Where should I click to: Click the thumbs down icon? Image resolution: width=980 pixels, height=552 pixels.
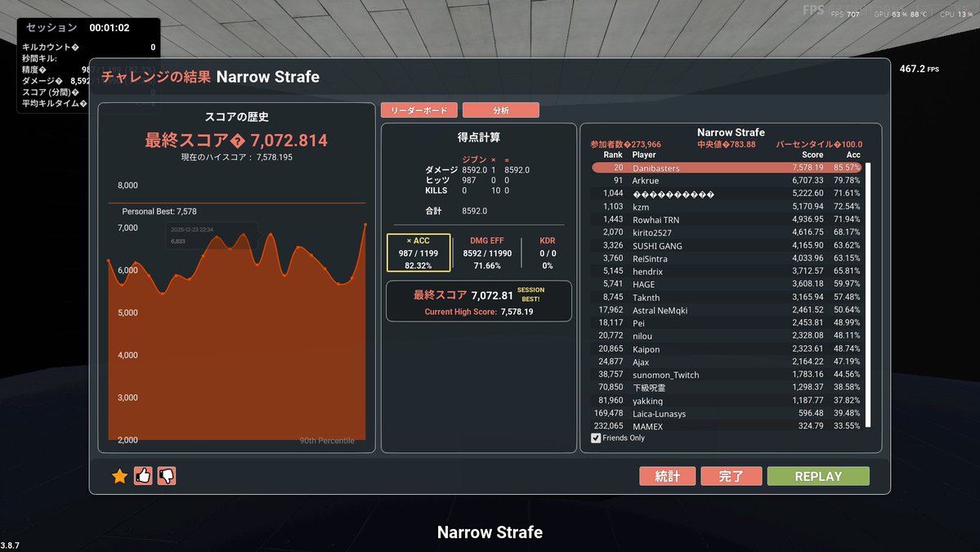coord(167,477)
